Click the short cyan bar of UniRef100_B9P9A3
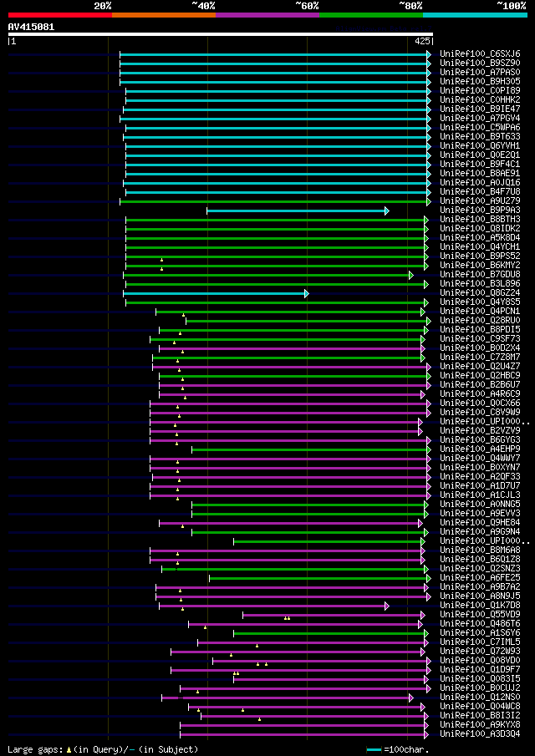 (298, 211)
